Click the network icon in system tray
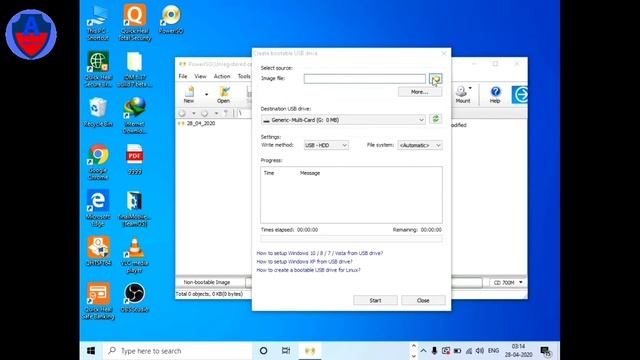640x360 pixels. tap(469, 351)
